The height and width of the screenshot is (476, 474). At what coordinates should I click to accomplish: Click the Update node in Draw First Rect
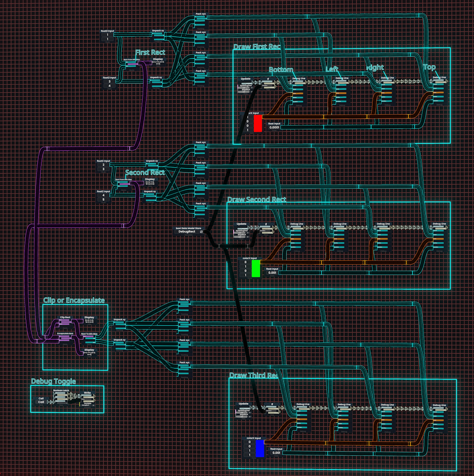[x=246, y=79]
